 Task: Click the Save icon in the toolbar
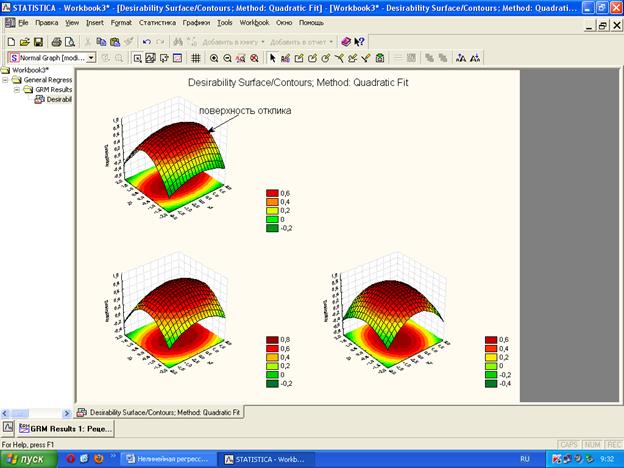(x=38, y=41)
